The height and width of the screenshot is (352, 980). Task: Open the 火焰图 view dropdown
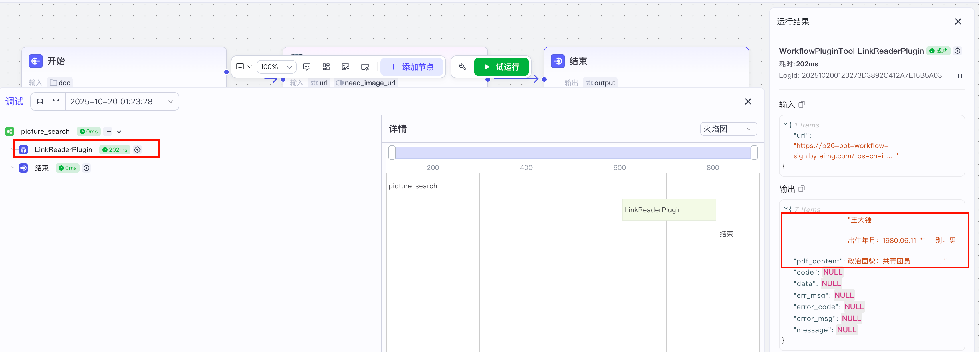tap(728, 129)
